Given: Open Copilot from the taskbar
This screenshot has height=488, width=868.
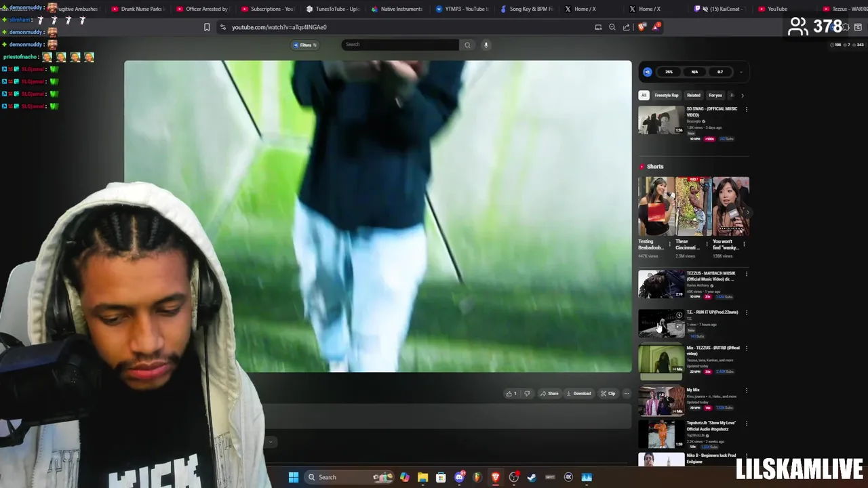Looking at the screenshot, I should [x=405, y=477].
